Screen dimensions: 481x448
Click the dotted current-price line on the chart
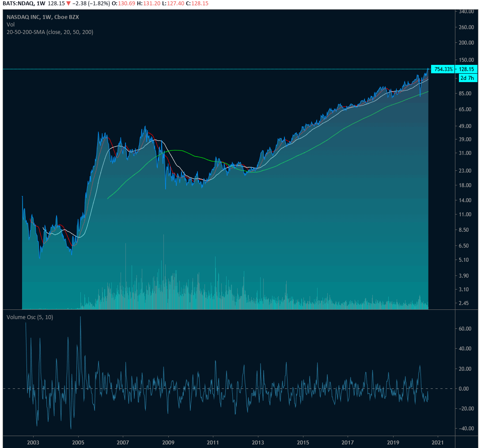tap(221, 69)
